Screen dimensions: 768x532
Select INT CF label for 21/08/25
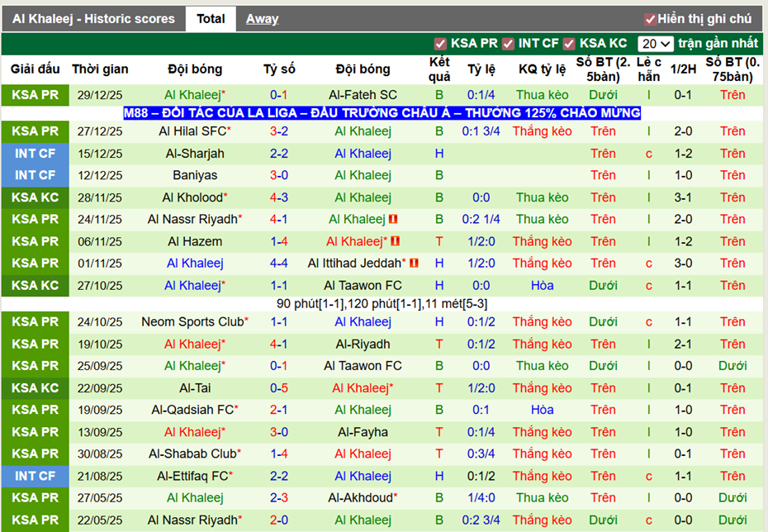36,476
